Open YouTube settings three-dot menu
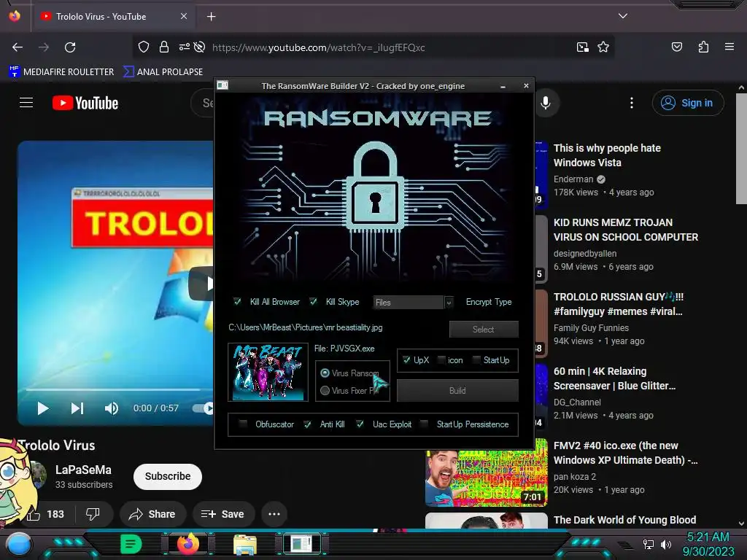Image resolution: width=747 pixels, height=560 pixels. pyautogui.click(x=632, y=103)
